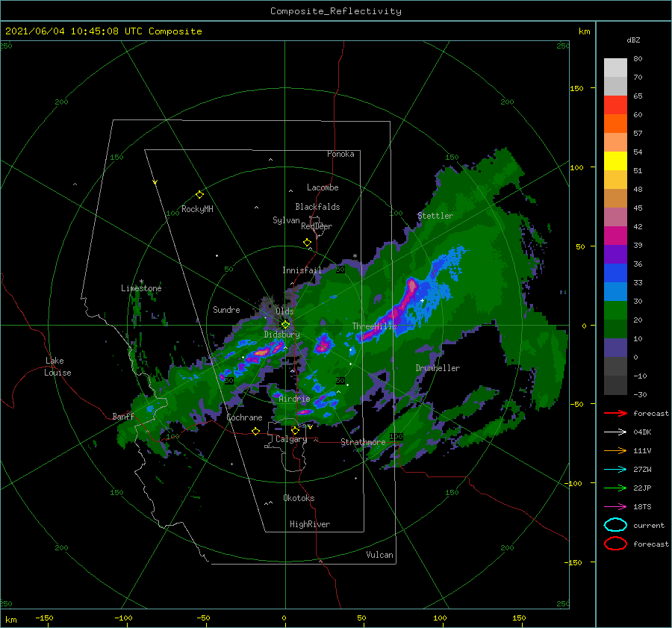
Task: Click the Lacombe label
Action: 323,187
